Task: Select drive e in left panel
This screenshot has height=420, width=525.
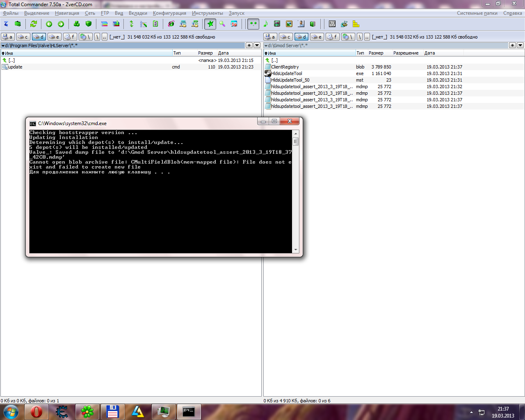Action: 54,37
